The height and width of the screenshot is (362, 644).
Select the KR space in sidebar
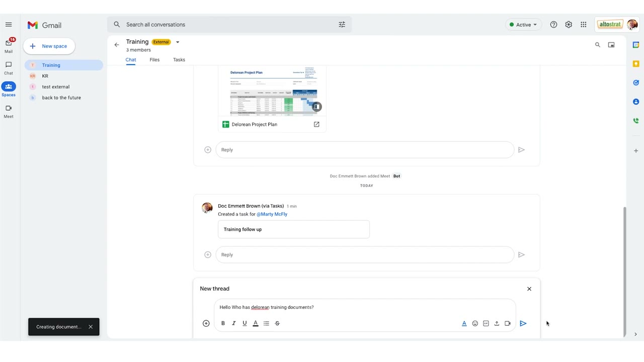64,76
